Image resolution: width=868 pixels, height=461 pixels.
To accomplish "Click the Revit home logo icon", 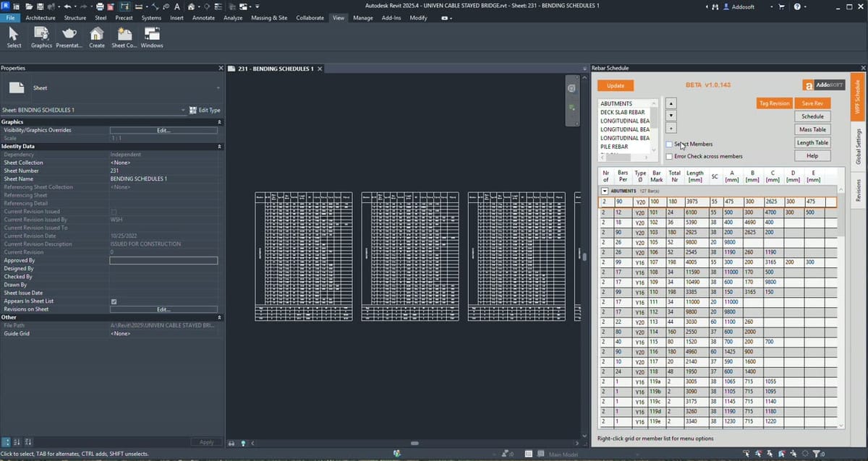I will [x=6, y=7].
